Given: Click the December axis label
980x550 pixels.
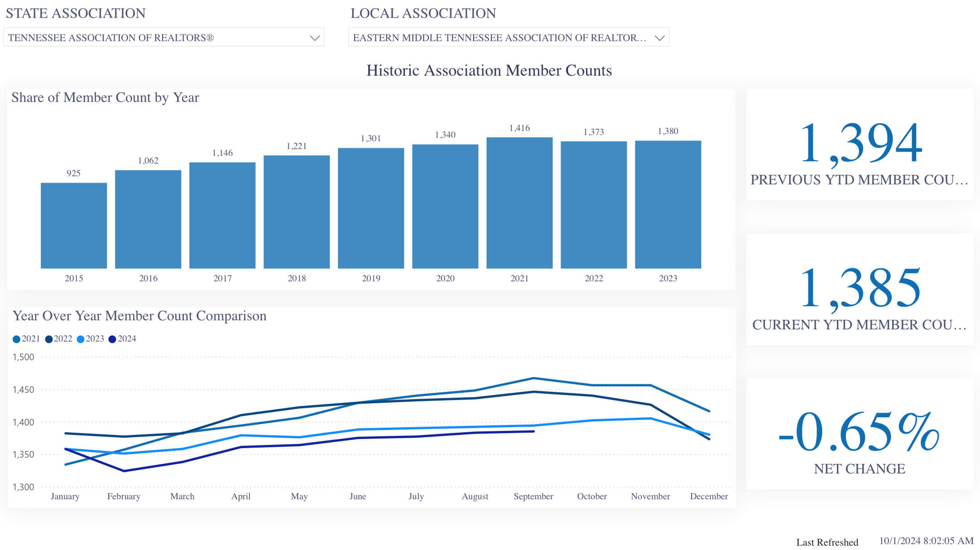Looking at the screenshot, I should pos(709,497).
